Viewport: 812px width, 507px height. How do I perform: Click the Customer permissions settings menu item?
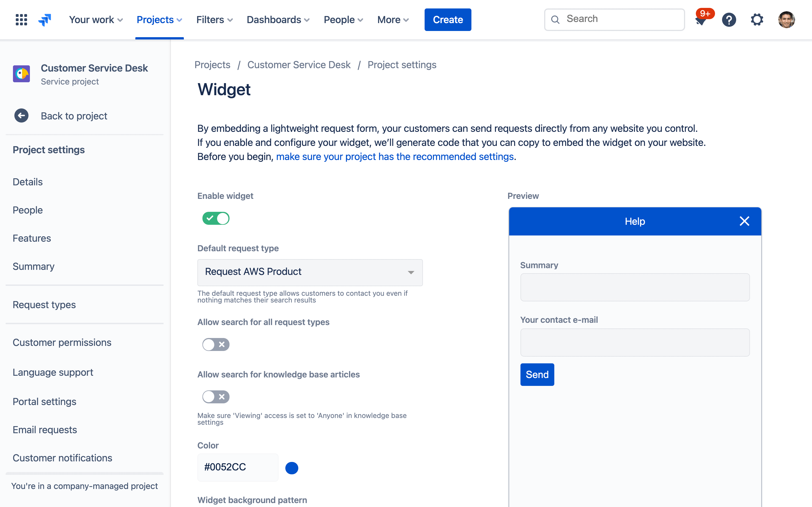click(62, 342)
